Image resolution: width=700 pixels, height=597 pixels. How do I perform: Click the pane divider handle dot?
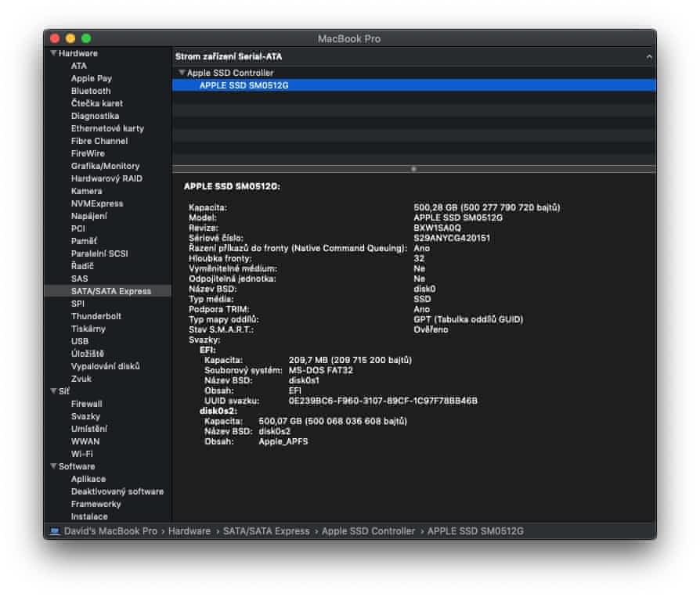(x=413, y=168)
